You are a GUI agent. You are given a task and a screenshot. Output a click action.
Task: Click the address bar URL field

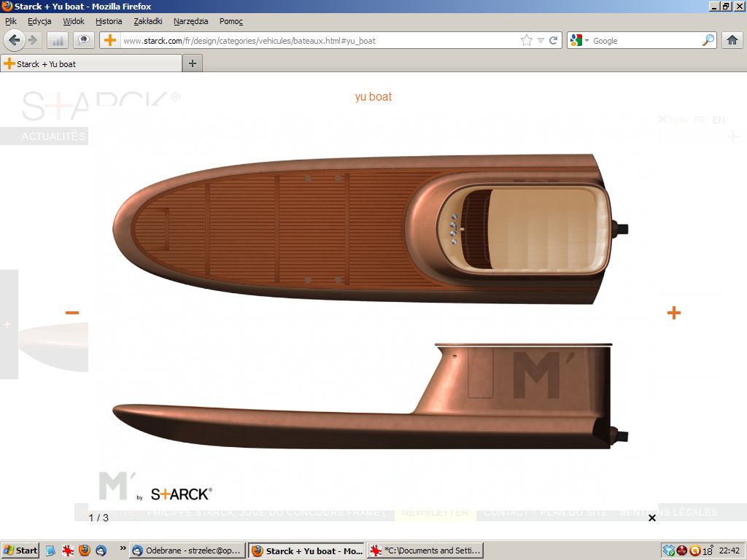coord(320,41)
